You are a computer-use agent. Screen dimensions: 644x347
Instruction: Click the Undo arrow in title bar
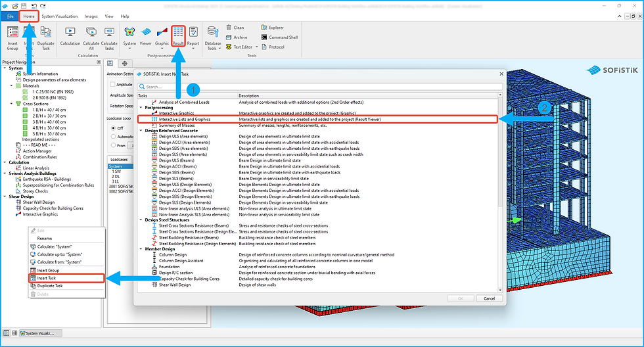(x=34, y=6)
